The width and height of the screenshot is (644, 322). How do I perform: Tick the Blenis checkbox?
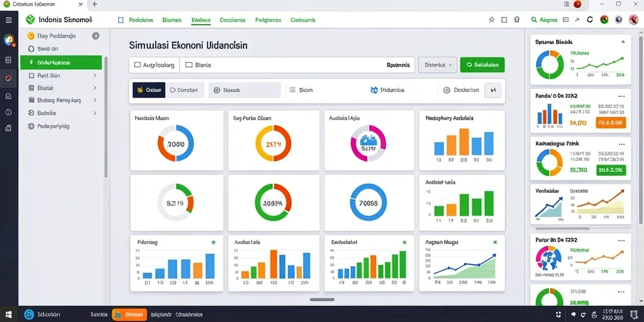coord(189,65)
